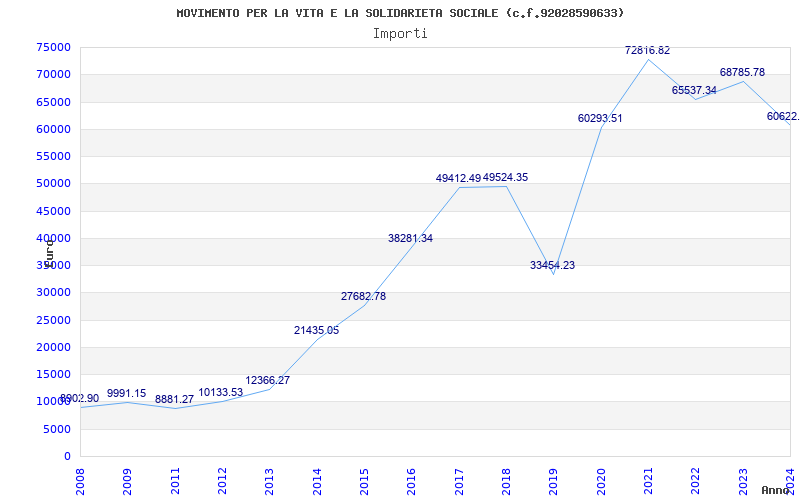Click the 55000 y-axis value

(54, 156)
